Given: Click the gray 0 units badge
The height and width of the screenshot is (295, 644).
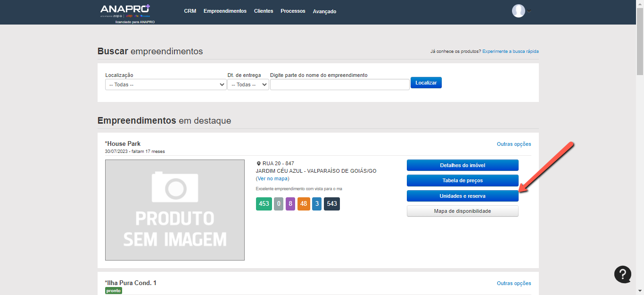Looking at the screenshot, I should [279, 204].
